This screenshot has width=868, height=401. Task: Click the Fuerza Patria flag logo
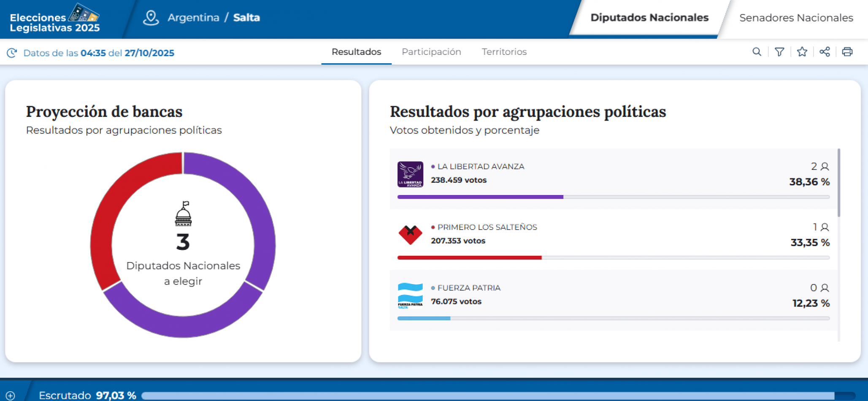[x=410, y=295]
